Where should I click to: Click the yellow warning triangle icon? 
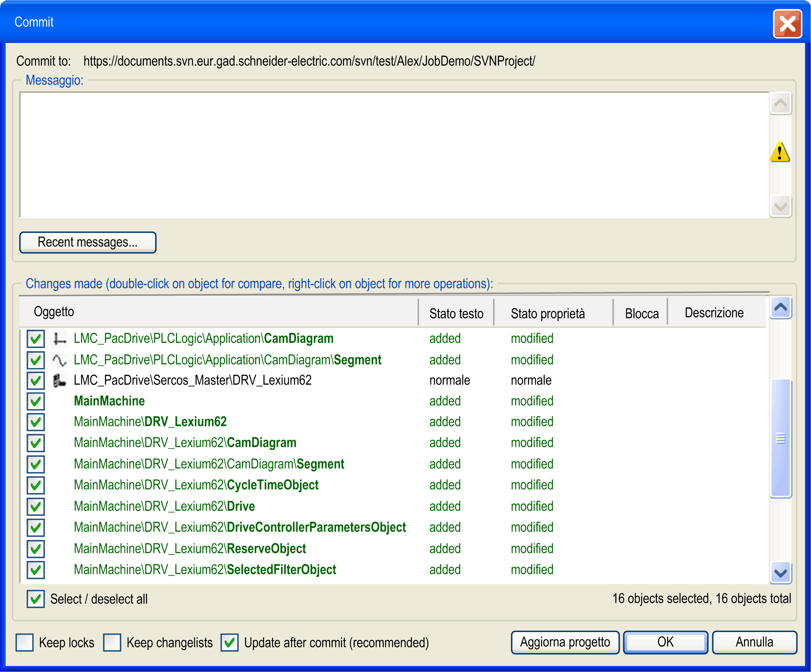click(x=780, y=152)
